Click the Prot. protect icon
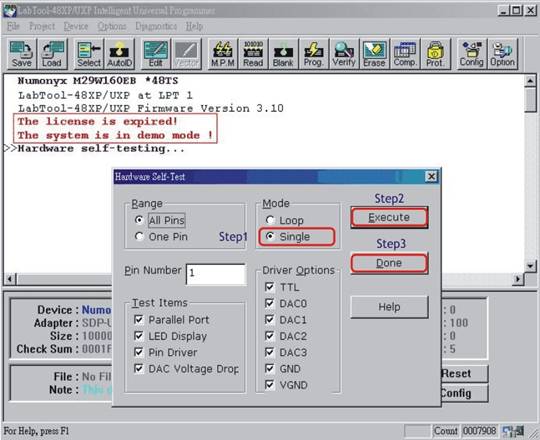Screen dimensions: 540x440 click(435, 54)
